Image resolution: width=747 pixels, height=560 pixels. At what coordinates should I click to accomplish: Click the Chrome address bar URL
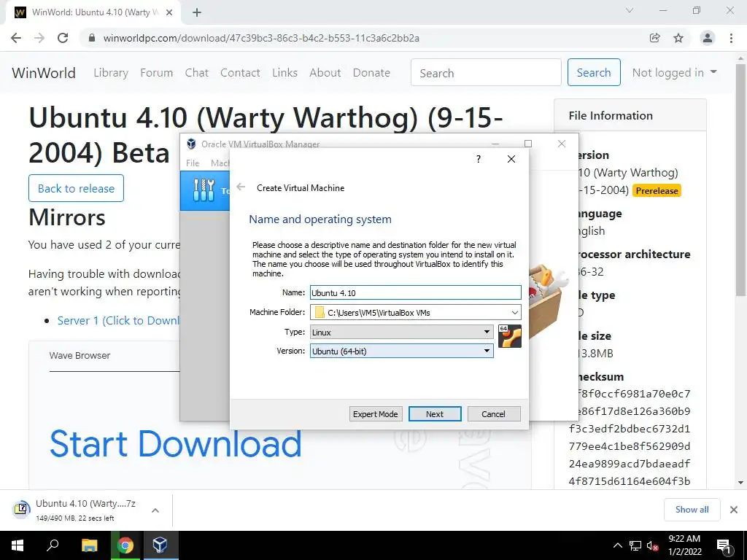[261, 38]
